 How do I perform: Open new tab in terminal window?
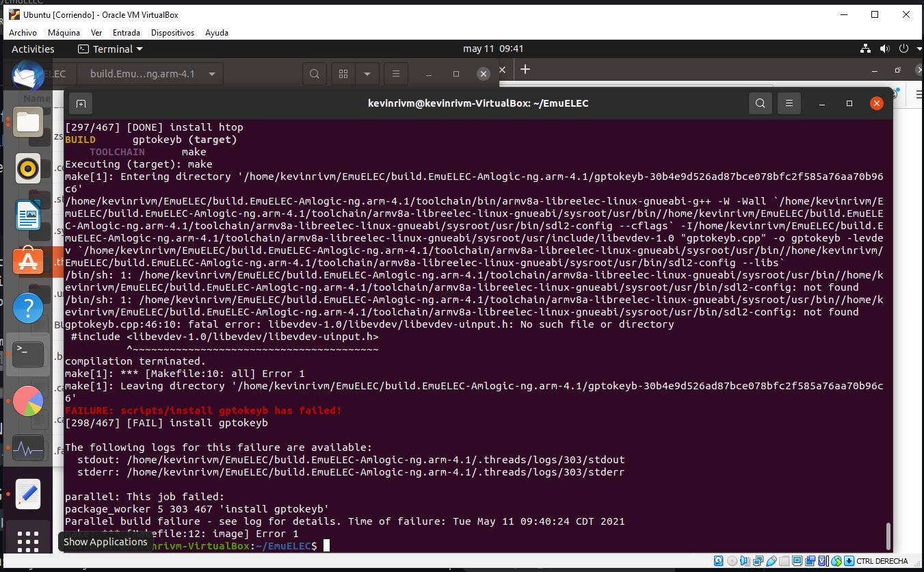pos(81,103)
